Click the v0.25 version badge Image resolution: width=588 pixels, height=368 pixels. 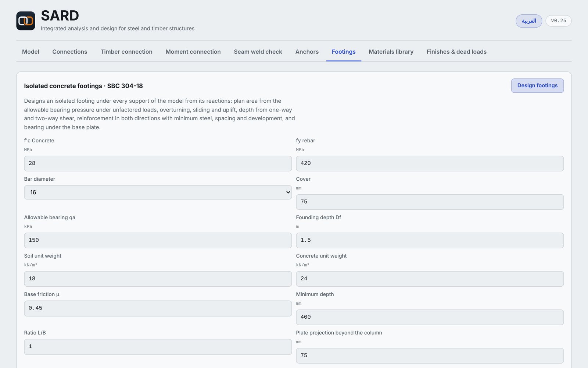tap(558, 21)
